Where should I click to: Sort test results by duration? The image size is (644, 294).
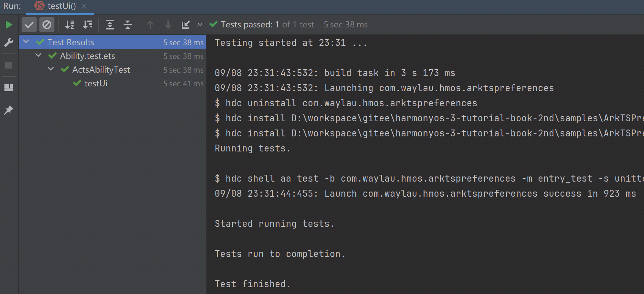88,25
